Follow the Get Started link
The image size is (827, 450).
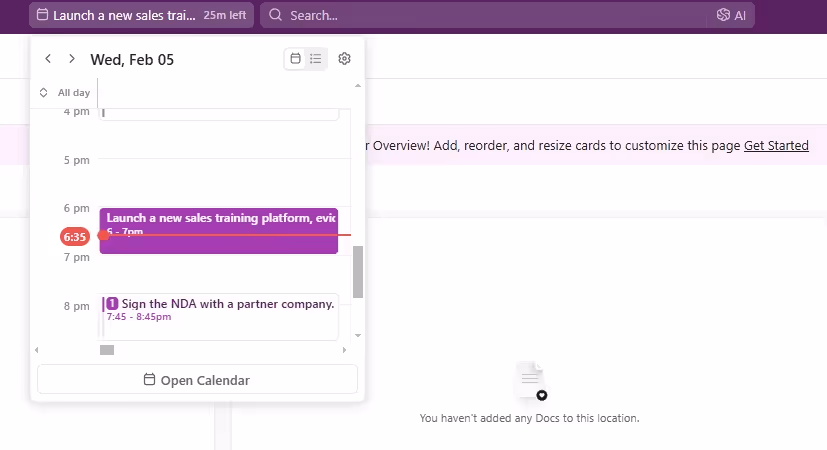tap(776, 145)
